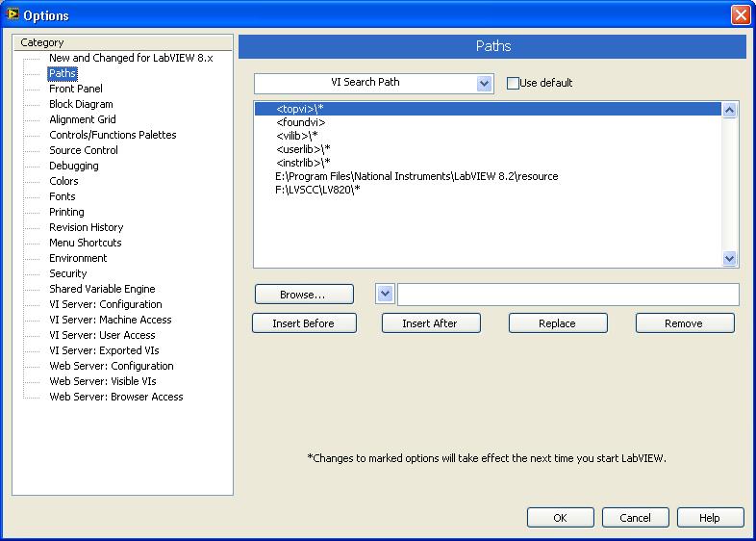Open VI Server: Exported VIs category
The height and width of the screenshot is (541, 756).
point(104,350)
